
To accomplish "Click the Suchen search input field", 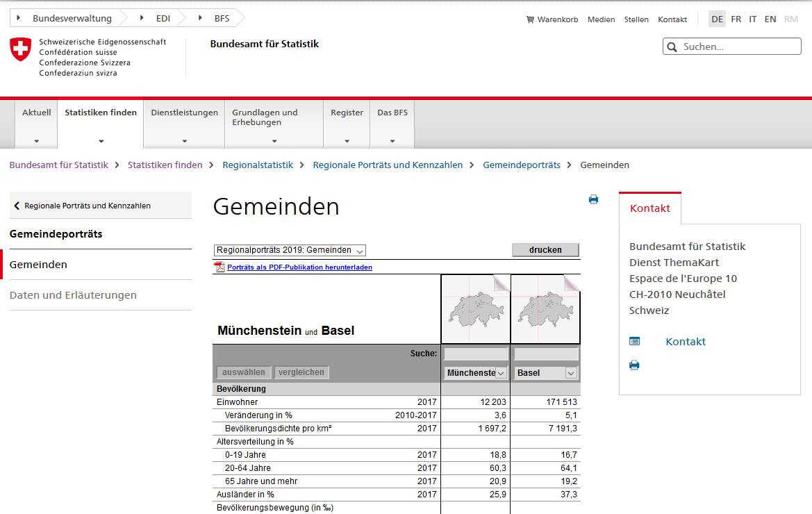I will 738,47.
